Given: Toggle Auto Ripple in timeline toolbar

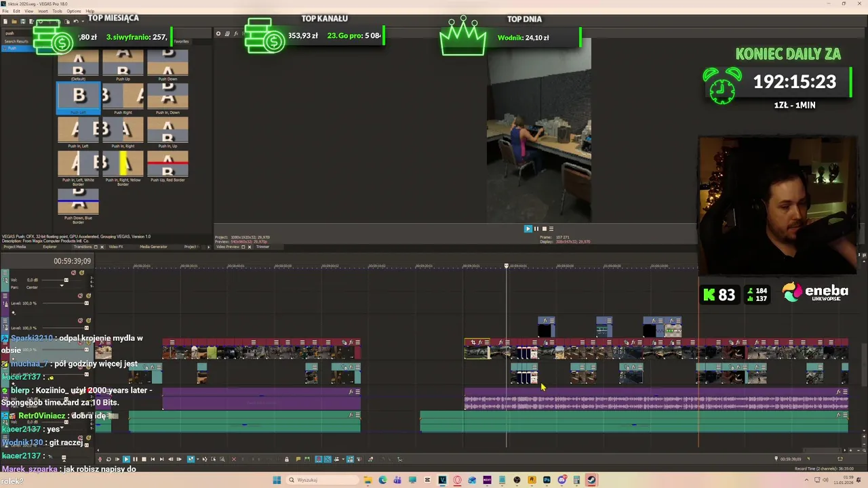Looking at the screenshot, I should (336, 459).
